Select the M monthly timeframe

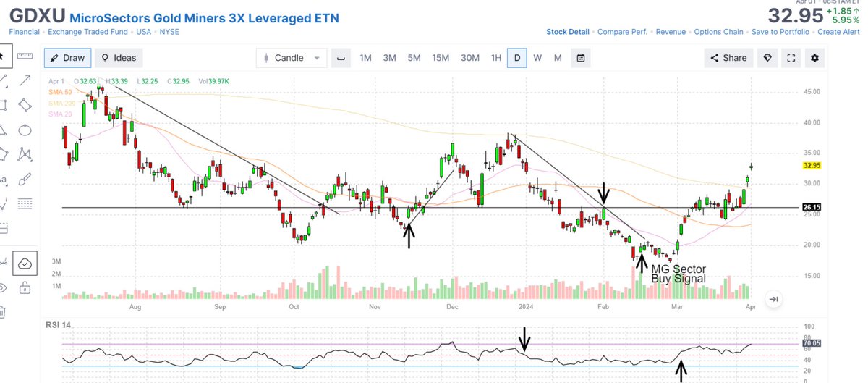pos(558,58)
